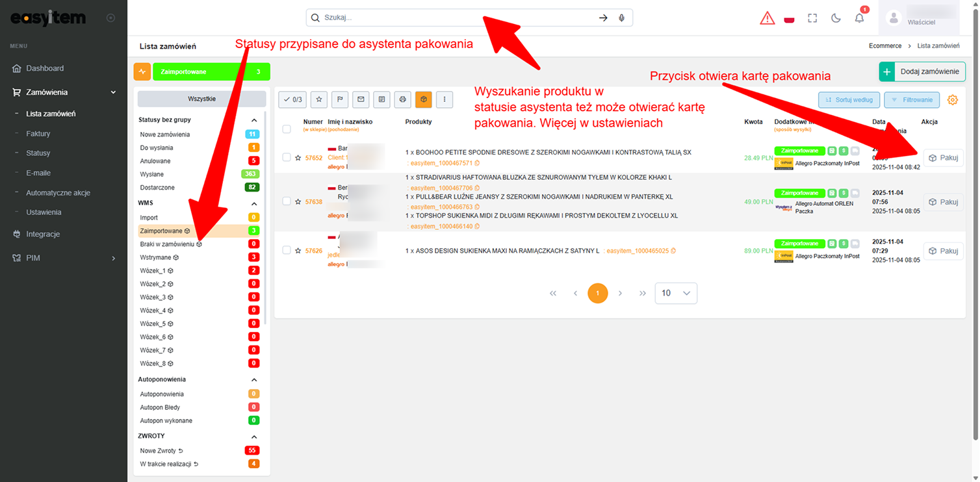980x482 pixels.
Task: Open Dashboard in the sidebar
Action: 45,68
